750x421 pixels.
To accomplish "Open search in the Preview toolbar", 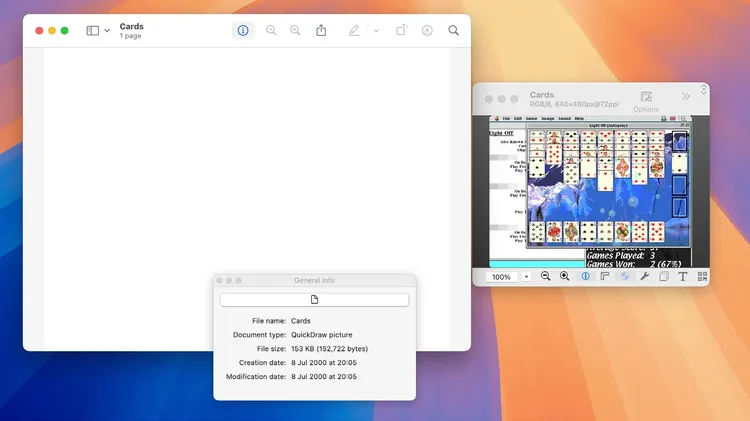I will point(453,31).
